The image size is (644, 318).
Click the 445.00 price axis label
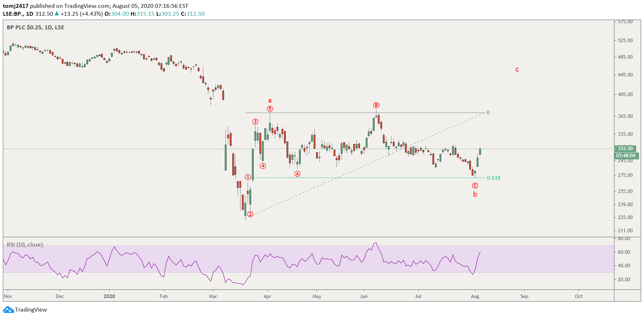(x=625, y=75)
